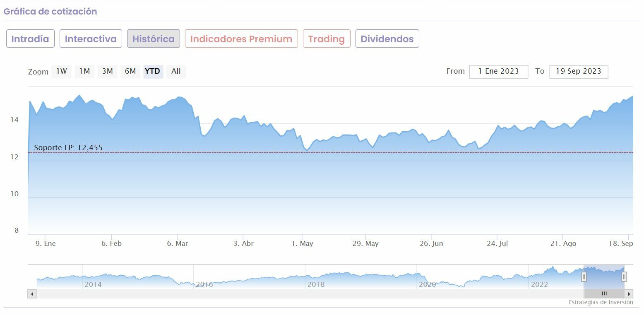Choose the 6M zoom option
Image resolution: width=644 pixels, height=315 pixels.
[x=130, y=71]
